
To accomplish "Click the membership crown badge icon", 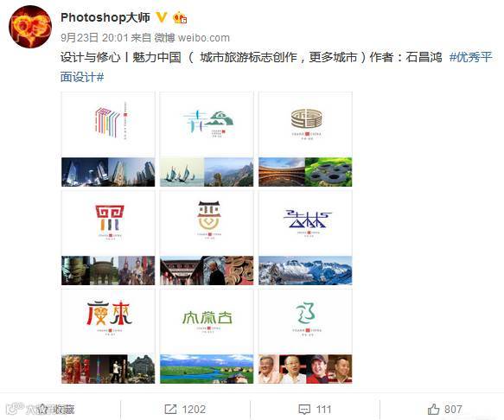I will tap(180, 17).
